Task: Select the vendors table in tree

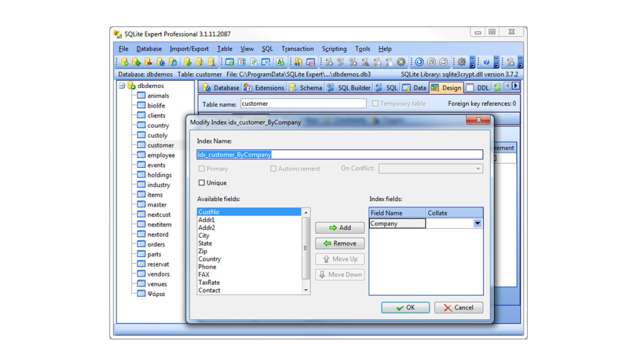Action: pyautogui.click(x=158, y=274)
